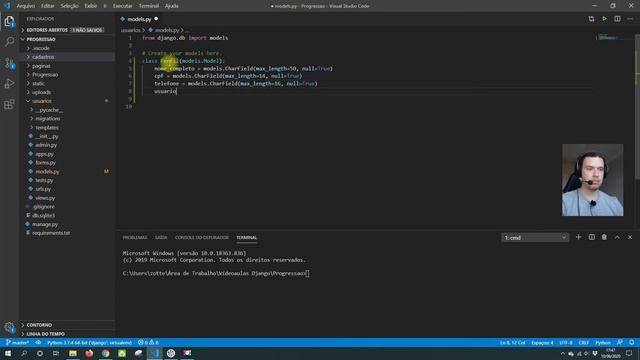
Task: Open File Explorer from the taskbar
Action: click(73, 353)
